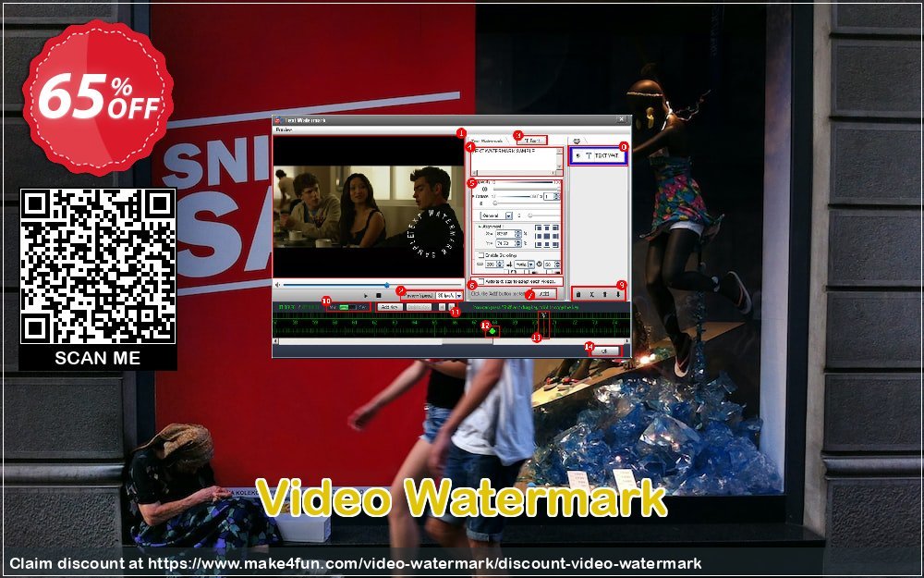Align watermark to middle-left position
Viewport: 924px width, 578px height.
tap(539, 237)
